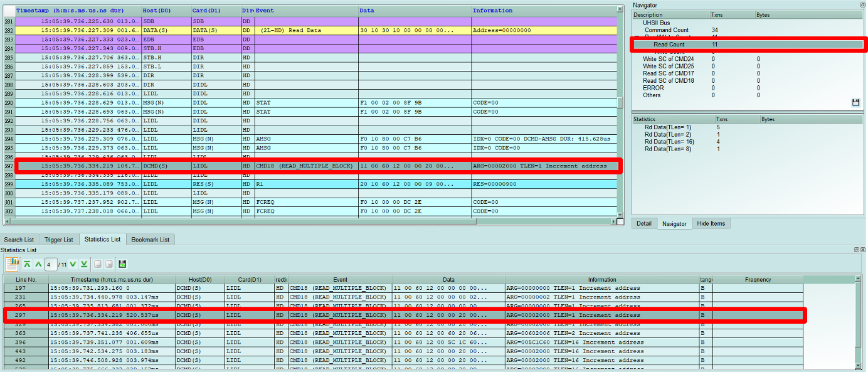This screenshot has height=372, width=868.
Task: Click the Information column header in trace list
Action: [543, 11]
